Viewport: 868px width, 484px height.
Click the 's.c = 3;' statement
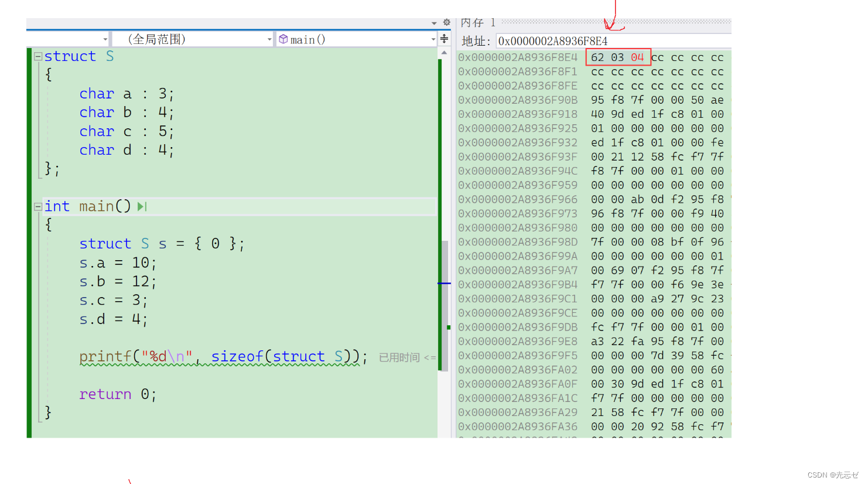pos(114,301)
